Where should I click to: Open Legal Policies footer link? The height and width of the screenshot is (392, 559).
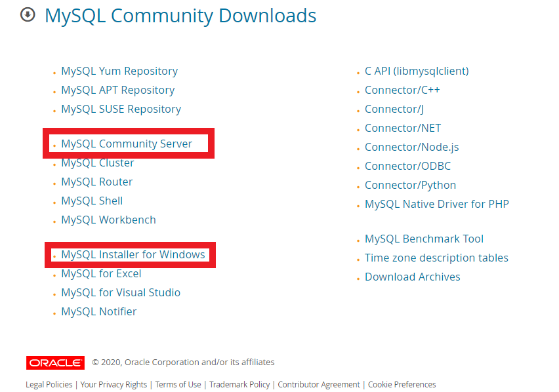(x=49, y=385)
